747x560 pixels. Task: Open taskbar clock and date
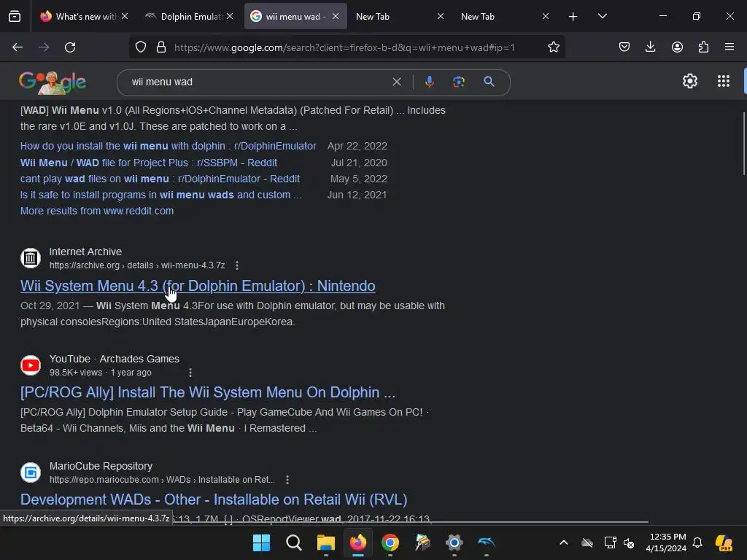[666, 542]
